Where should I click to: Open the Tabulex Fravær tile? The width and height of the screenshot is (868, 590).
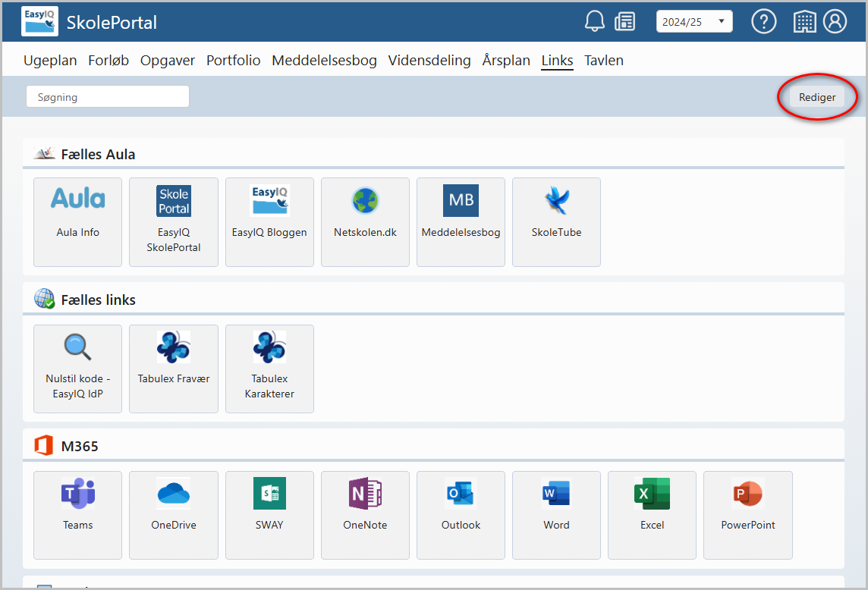(x=174, y=369)
